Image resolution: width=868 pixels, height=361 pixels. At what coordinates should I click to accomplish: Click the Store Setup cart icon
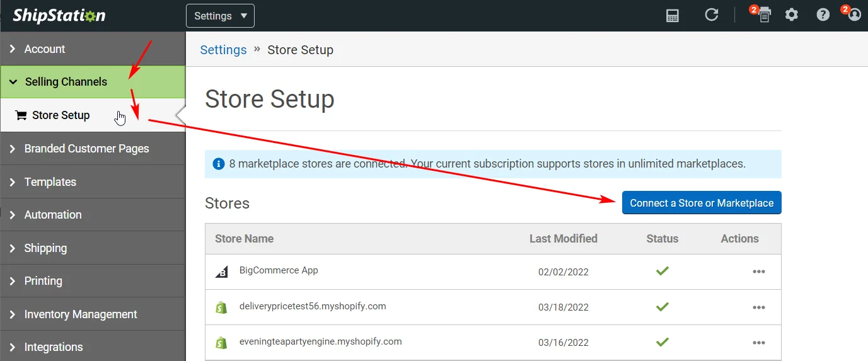(x=21, y=115)
